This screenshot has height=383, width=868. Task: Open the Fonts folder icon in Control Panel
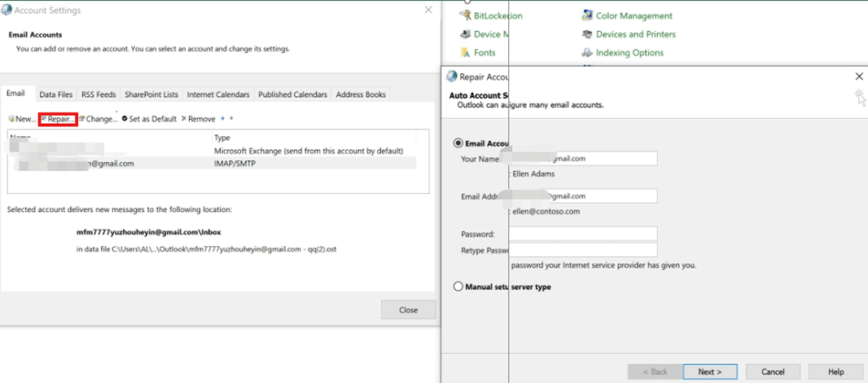coord(466,53)
